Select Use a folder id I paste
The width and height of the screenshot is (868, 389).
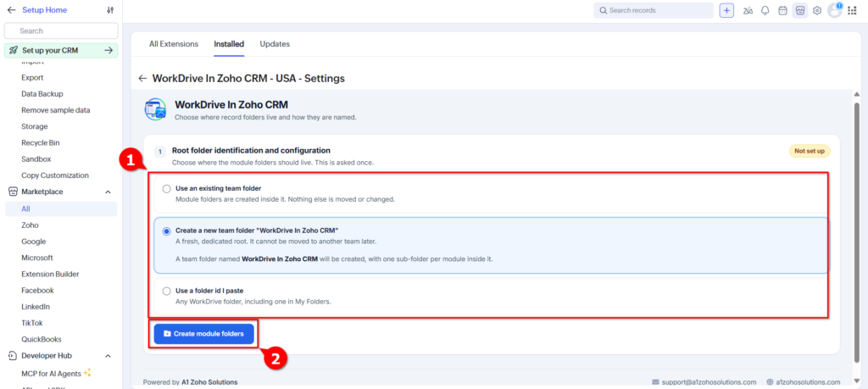click(167, 291)
